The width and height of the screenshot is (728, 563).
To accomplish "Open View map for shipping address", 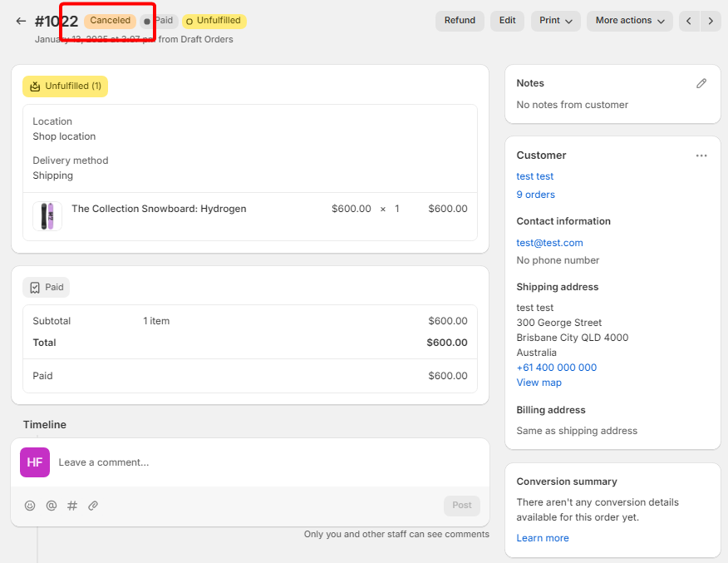I will click(x=539, y=383).
